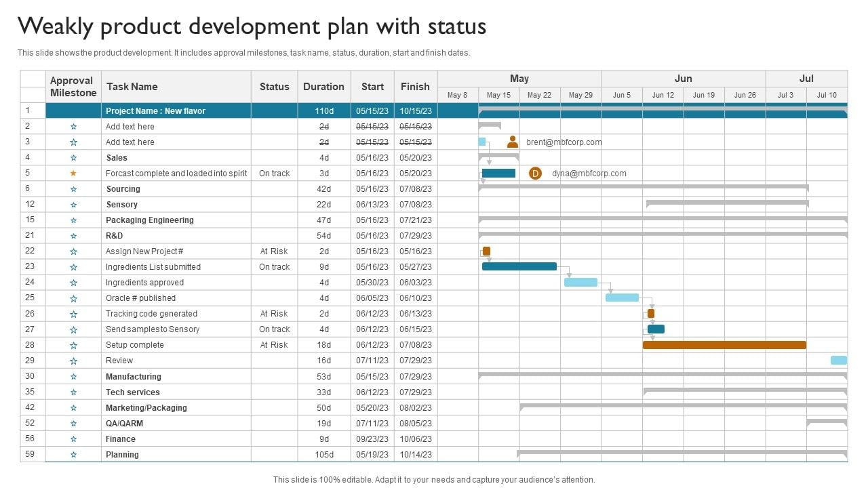This screenshot has height=488, width=868.
Task: Click the light blue Oracle # published bar
Action: coord(622,298)
